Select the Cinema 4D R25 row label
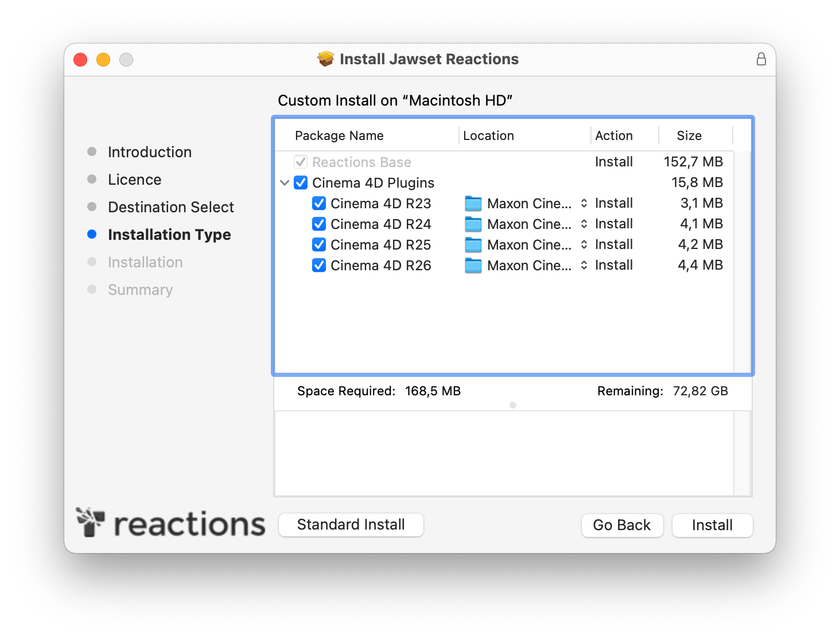 [x=380, y=245]
